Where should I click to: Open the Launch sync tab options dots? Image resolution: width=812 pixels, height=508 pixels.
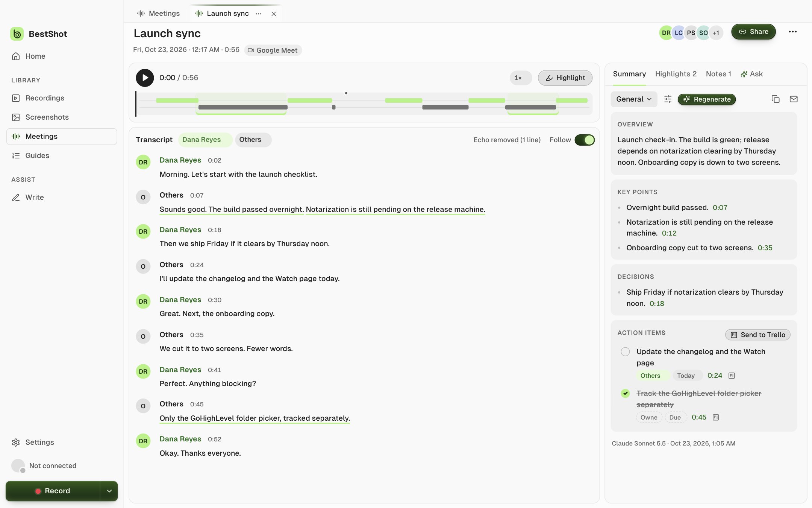tap(258, 14)
